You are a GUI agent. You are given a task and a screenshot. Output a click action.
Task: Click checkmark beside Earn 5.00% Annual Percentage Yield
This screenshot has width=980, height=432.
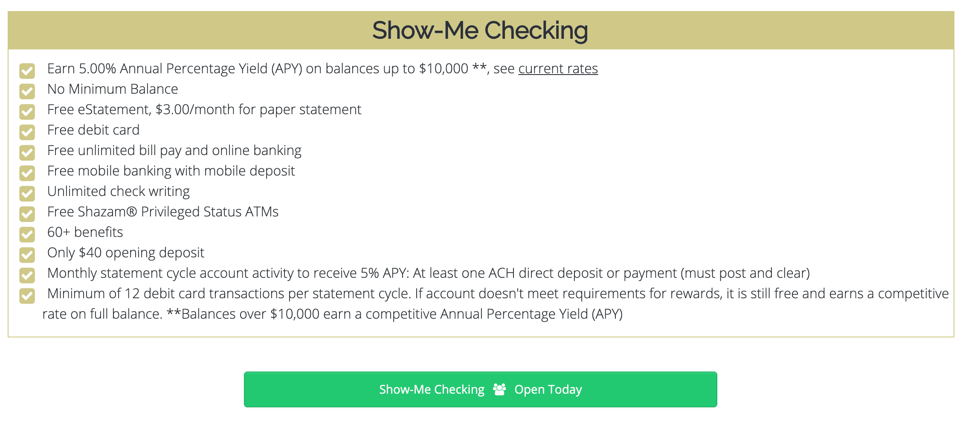pyautogui.click(x=27, y=71)
